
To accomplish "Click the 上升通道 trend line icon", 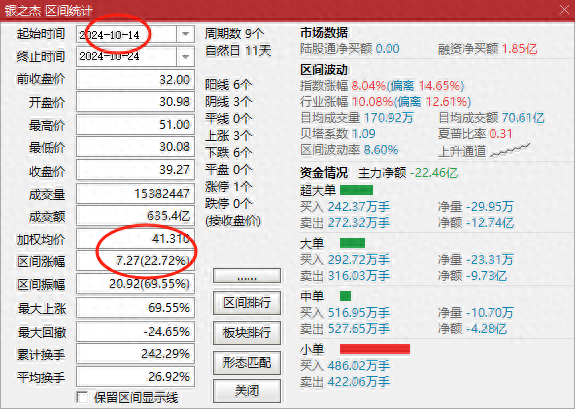I will tap(510, 150).
